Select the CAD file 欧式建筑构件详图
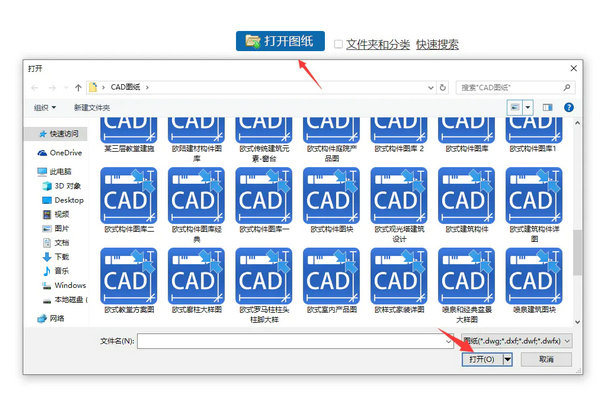This screenshot has width=600, height=397. click(534, 205)
